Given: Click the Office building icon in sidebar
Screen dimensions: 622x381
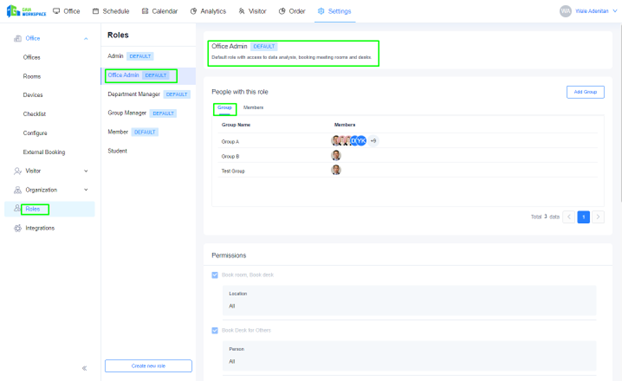Looking at the screenshot, I should pyautogui.click(x=17, y=38).
